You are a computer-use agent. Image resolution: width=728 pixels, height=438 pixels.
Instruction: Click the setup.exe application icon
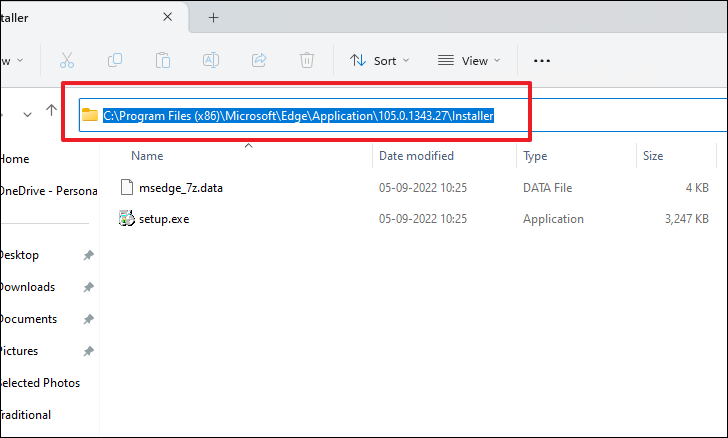pyautogui.click(x=126, y=218)
